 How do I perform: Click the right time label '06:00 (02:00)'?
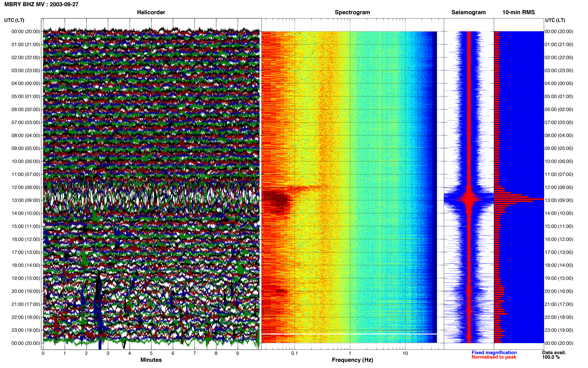point(559,109)
